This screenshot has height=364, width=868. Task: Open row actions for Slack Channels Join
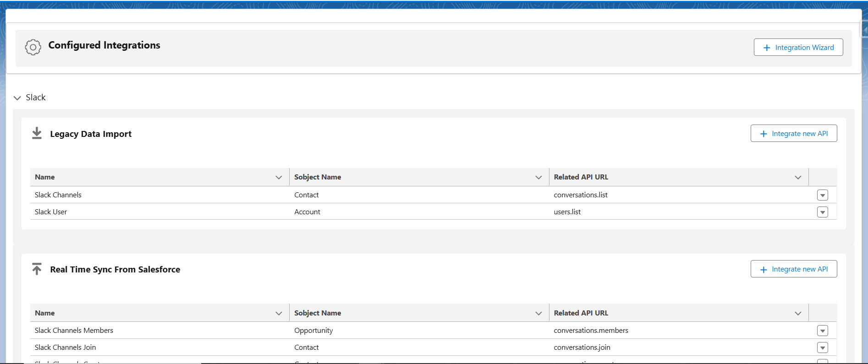[x=823, y=348]
